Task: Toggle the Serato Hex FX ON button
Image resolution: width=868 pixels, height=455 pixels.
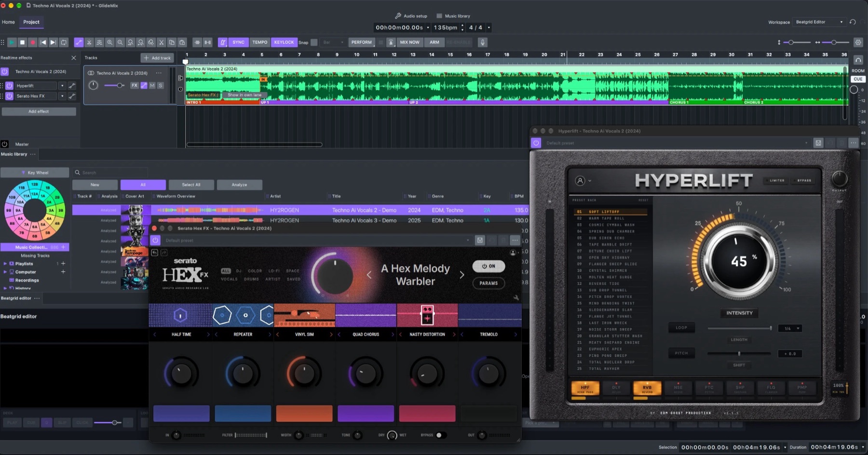Action: (x=488, y=266)
